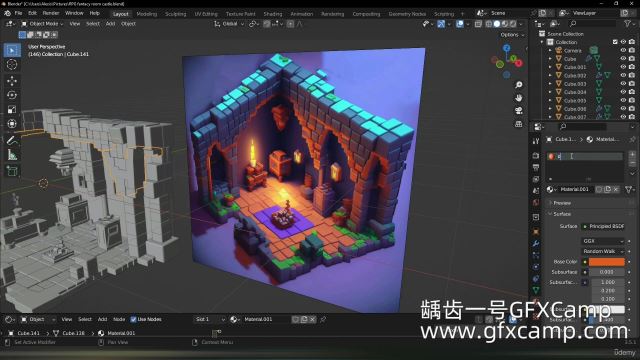This screenshot has width=640, height=360.
Task: Activate the Move tool
Action: click(x=12, y=81)
